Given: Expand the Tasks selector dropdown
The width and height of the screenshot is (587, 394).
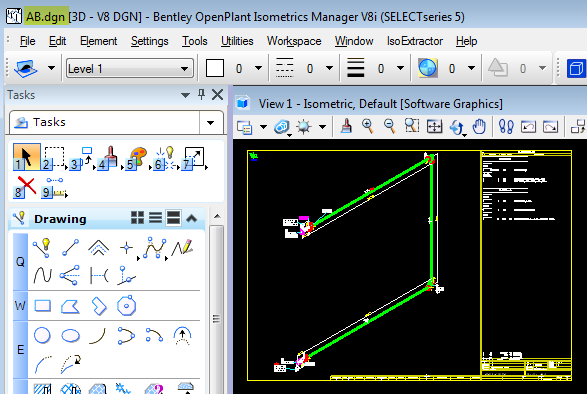Looking at the screenshot, I should [210, 122].
